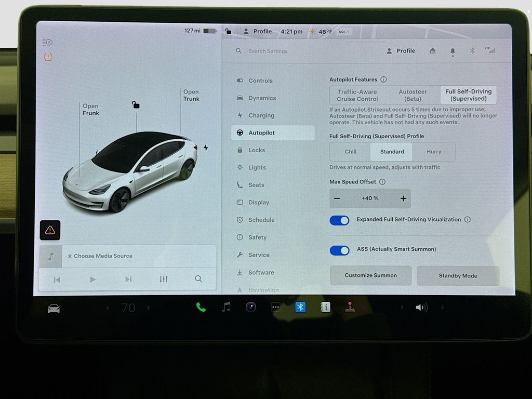Tap the notifications bell icon
This screenshot has width=532, height=399.
453,51
